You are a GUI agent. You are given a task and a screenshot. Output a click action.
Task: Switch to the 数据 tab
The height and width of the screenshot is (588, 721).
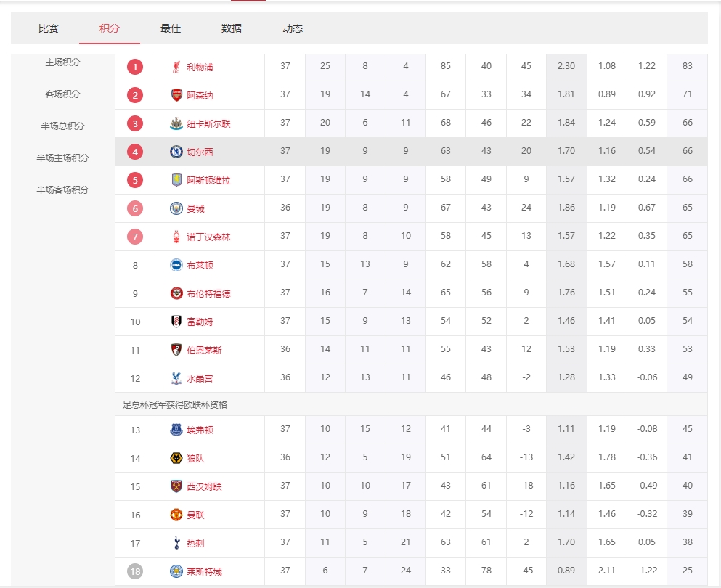[232, 29]
